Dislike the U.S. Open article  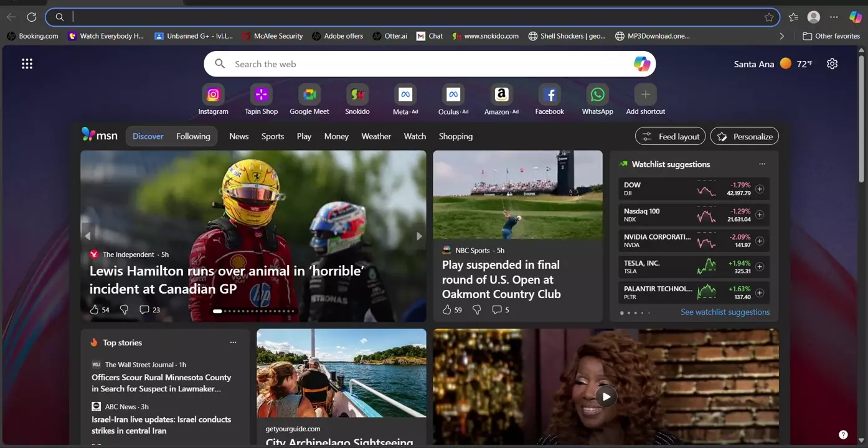pos(477,310)
